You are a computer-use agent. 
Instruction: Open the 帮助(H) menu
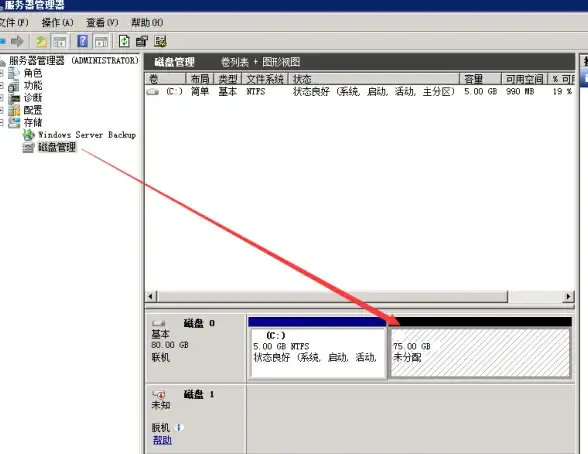point(147,22)
